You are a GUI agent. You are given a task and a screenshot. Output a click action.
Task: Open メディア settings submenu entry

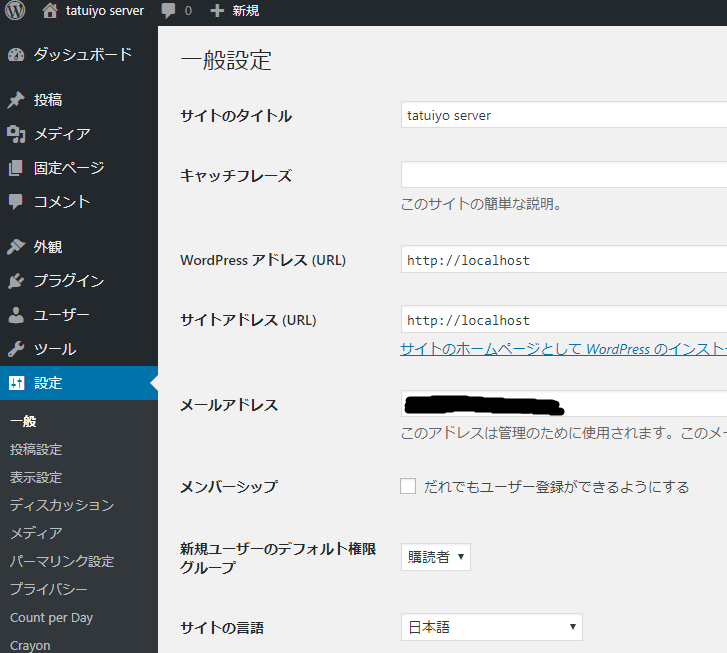pos(36,533)
